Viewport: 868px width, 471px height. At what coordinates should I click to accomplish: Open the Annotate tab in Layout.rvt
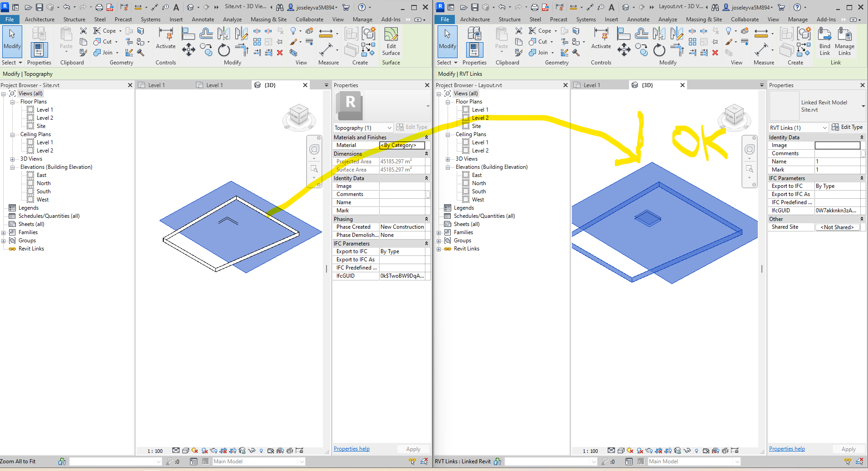pos(638,20)
